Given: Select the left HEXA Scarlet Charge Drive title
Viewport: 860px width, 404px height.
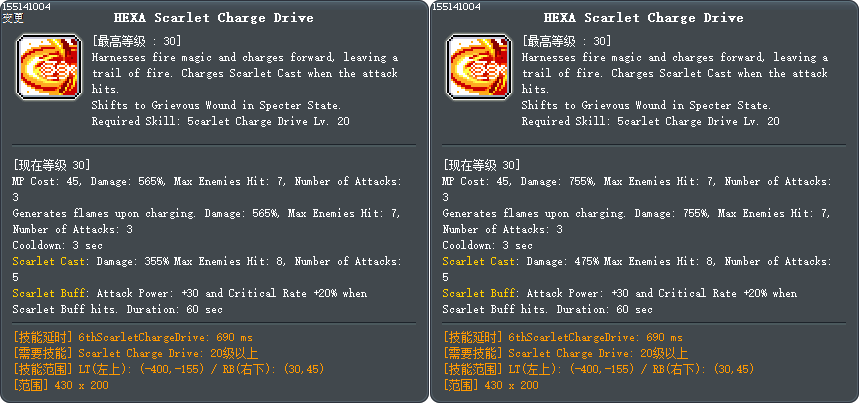Looking at the screenshot, I should 214,18.
